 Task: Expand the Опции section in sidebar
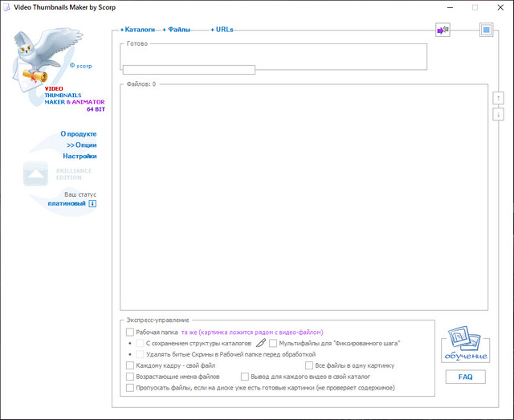[x=81, y=145]
